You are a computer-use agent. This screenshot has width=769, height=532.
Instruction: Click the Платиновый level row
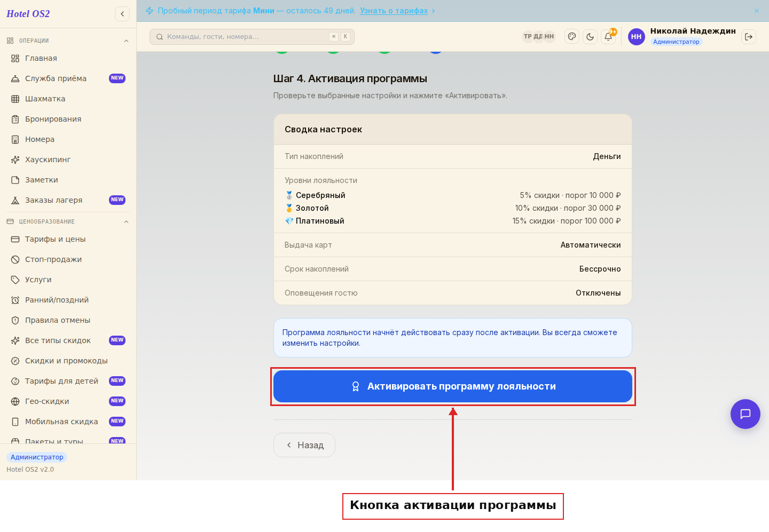pyautogui.click(x=453, y=221)
